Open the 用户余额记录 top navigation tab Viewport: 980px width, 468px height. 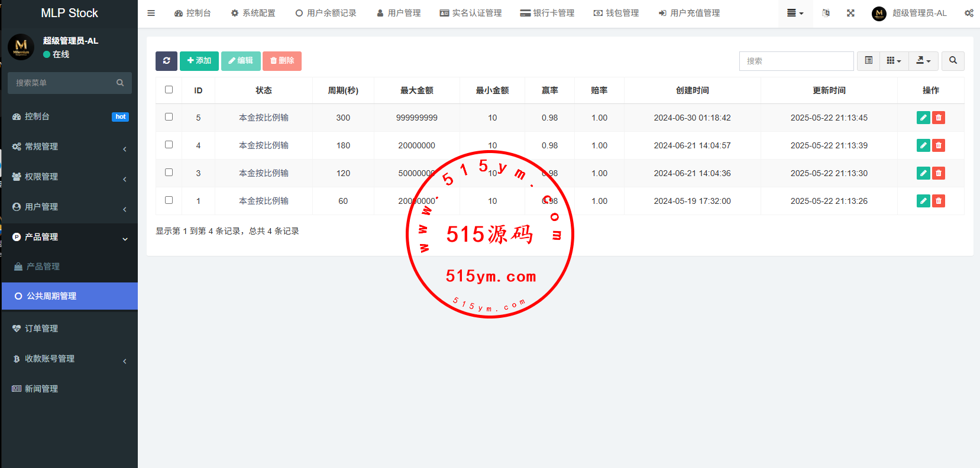[x=326, y=13]
